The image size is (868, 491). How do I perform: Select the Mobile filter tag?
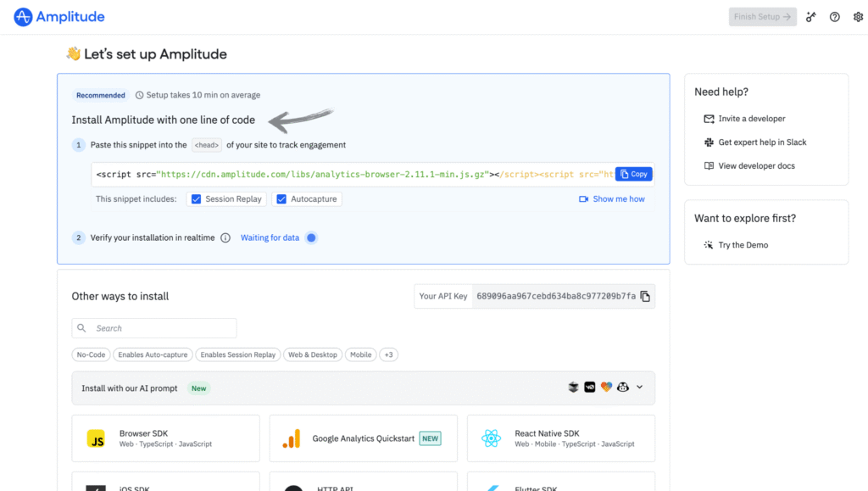pyautogui.click(x=361, y=354)
